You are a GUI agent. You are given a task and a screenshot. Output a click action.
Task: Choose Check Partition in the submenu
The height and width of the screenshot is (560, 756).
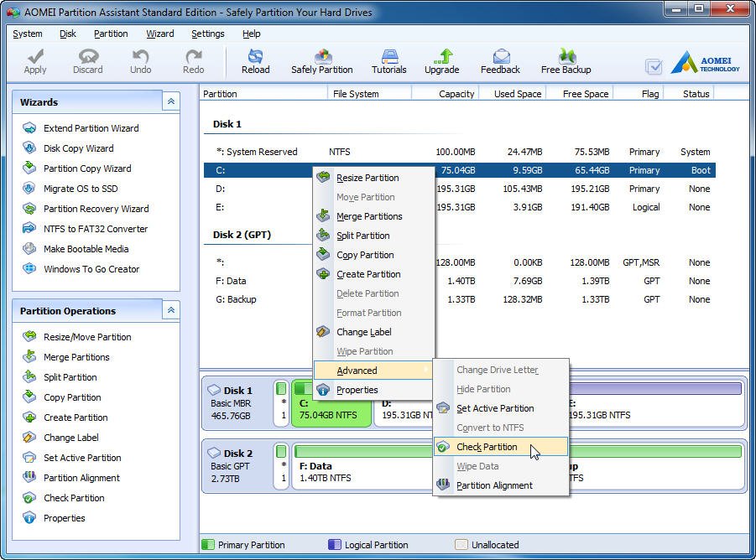pyautogui.click(x=487, y=447)
